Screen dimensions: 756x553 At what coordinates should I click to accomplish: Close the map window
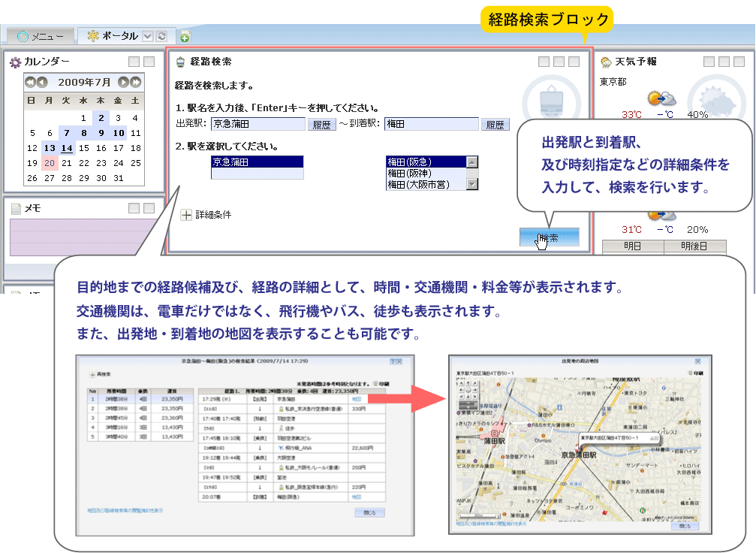tap(697, 361)
